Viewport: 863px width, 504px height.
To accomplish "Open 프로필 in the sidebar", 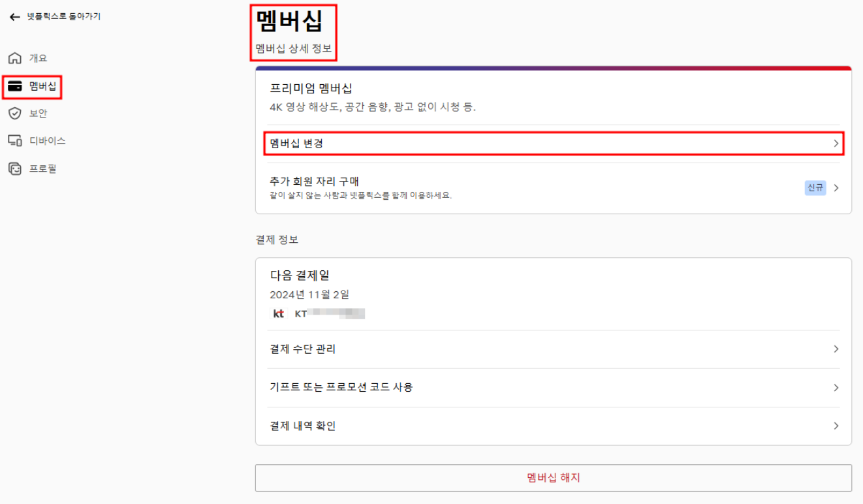I will click(x=42, y=168).
